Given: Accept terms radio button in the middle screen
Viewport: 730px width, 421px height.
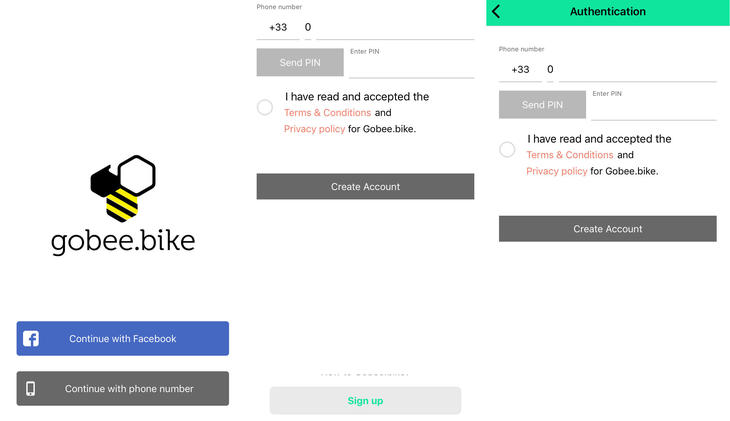Looking at the screenshot, I should (x=265, y=107).
